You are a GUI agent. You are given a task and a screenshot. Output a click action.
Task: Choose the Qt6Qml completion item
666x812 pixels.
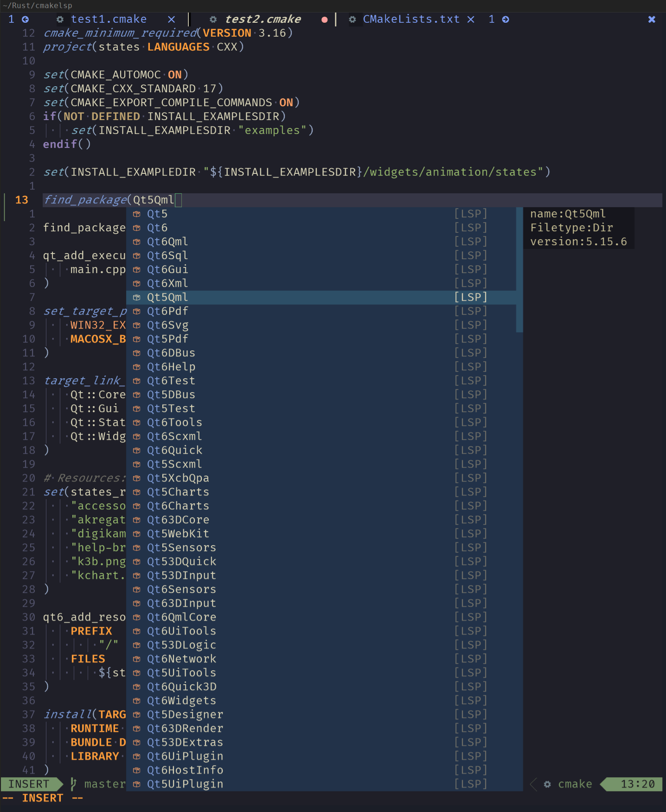coord(321,241)
